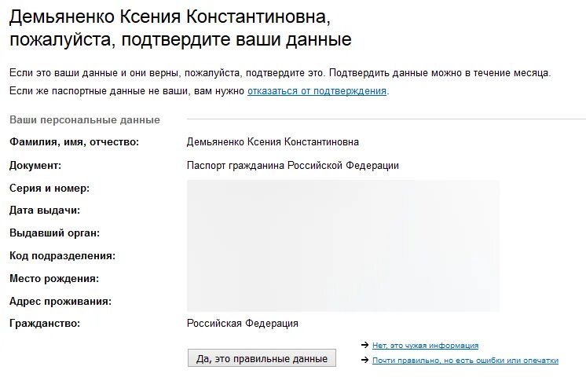The image size is (586, 392).
Task: Click the arrow icon before "Нет, это чужая информация"
Action: (x=364, y=345)
